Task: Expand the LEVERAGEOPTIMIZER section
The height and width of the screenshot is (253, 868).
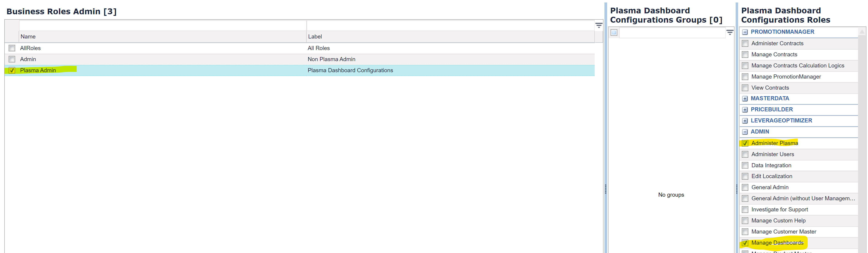Action: pos(745,121)
